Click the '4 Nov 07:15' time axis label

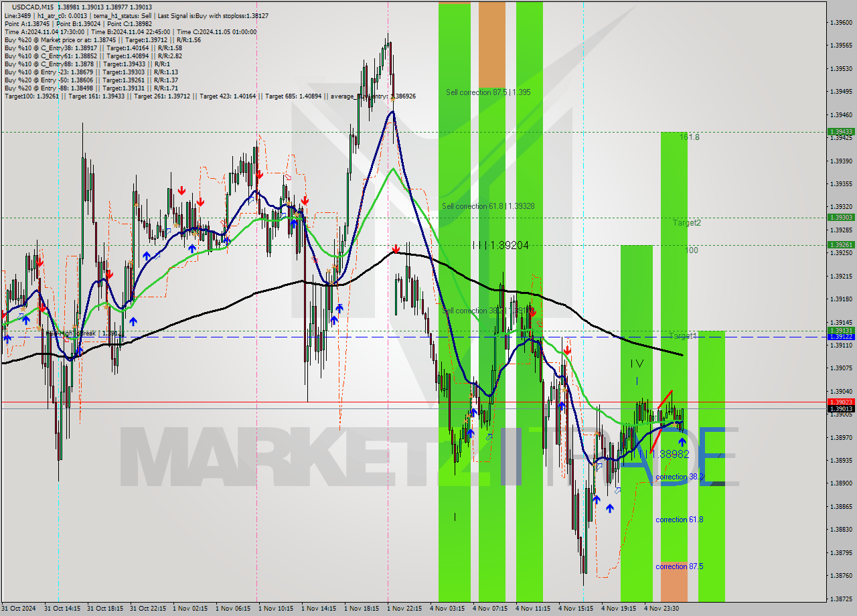pyautogui.click(x=491, y=609)
